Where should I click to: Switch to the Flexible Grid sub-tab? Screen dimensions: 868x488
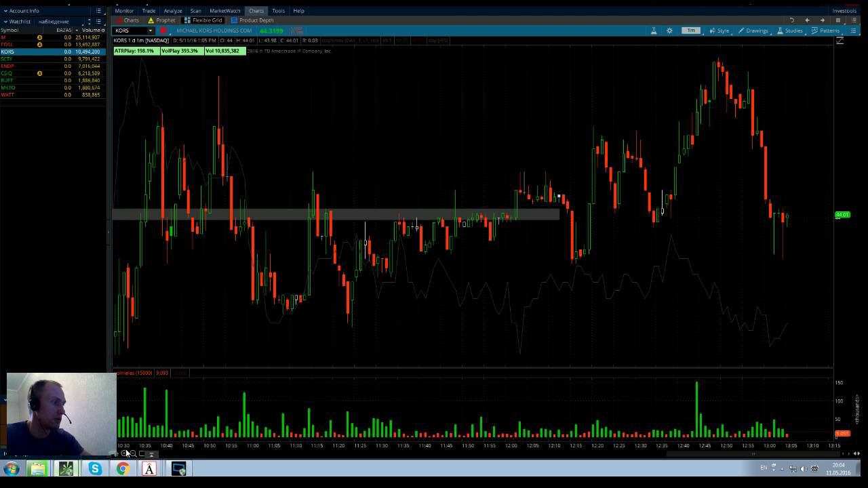(203, 20)
